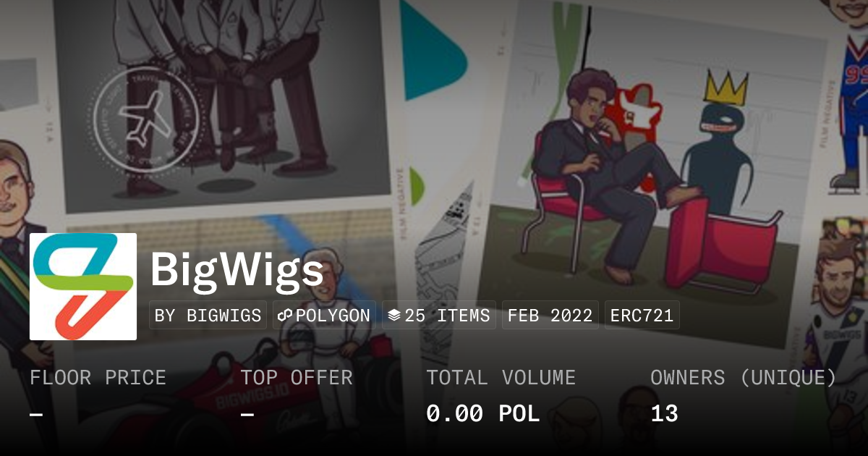The height and width of the screenshot is (456, 868).
Task: Click the stacked layers items icon
Action: tap(394, 316)
